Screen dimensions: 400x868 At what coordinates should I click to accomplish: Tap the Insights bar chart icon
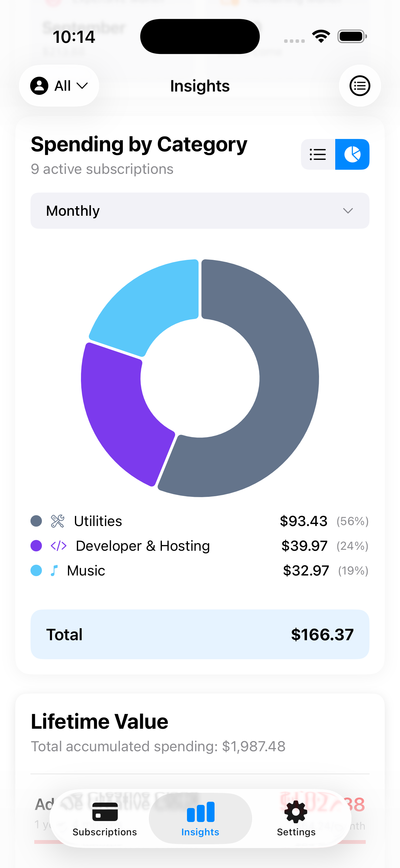coord(200,812)
